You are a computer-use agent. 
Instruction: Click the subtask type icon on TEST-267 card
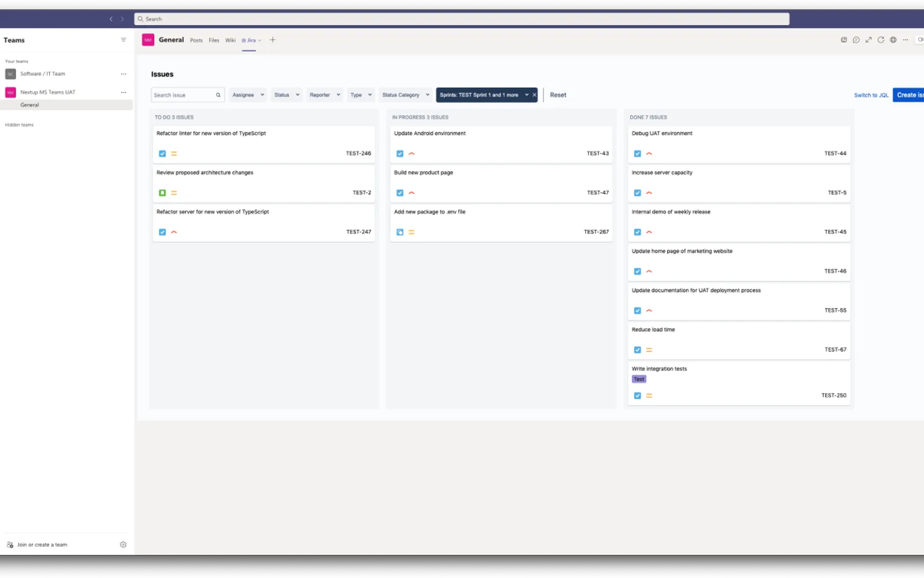pyautogui.click(x=400, y=232)
